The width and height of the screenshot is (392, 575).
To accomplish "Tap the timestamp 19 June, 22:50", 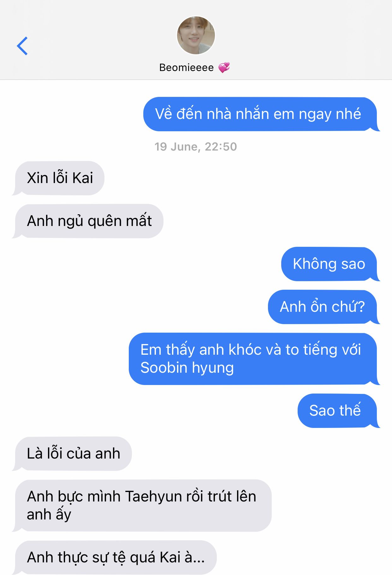I will tap(196, 147).
